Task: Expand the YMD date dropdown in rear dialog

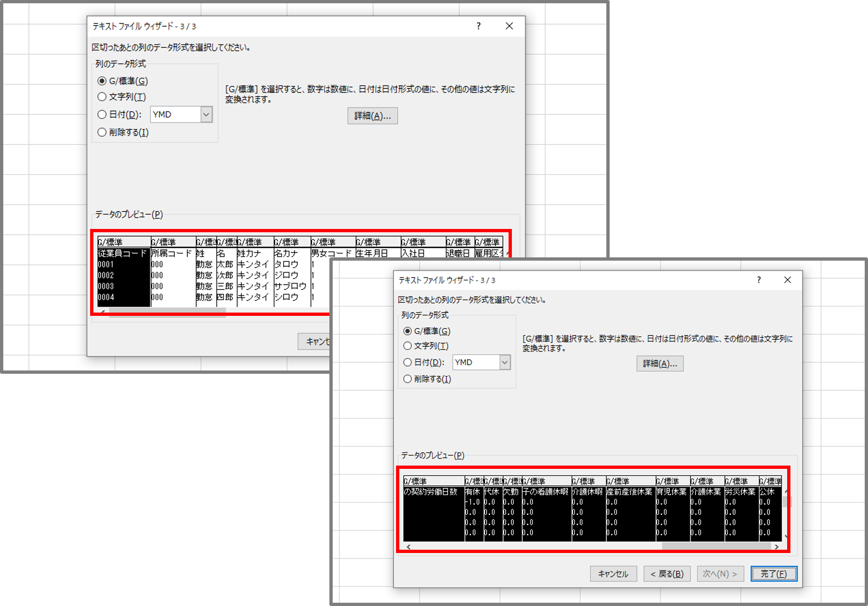Action: click(x=206, y=115)
